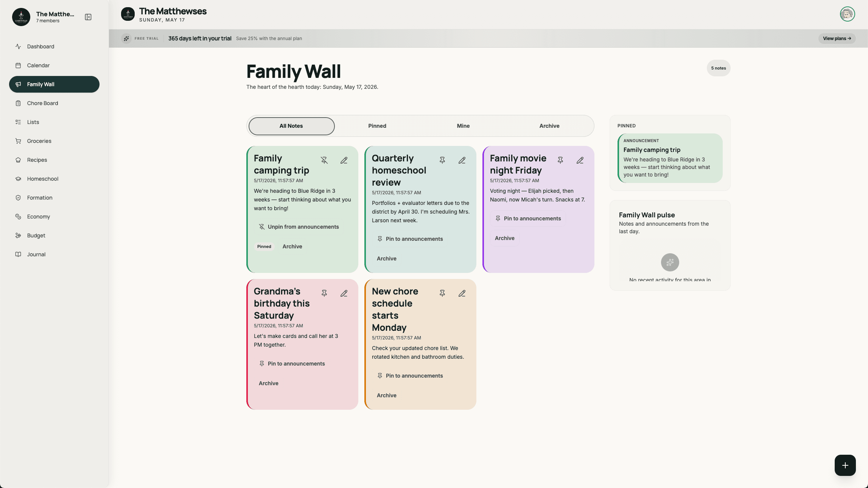The image size is (868, 488).
Task: Switch to the Mine tab
Action: 463,126
